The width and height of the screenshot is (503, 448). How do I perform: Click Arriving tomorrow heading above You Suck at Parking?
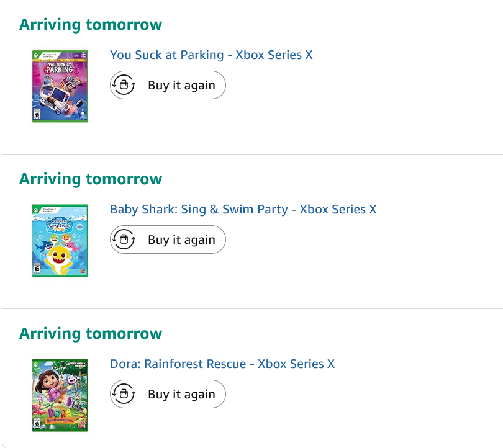tap(91, 25)
